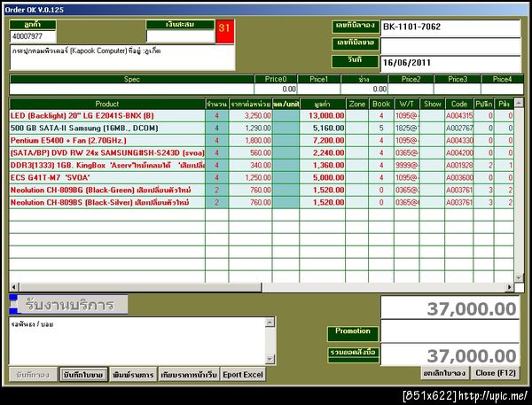The width and height of the screenshot is (532, 405).
Task: Click the horizontal scrollbar right arrow
Action: 510,287
